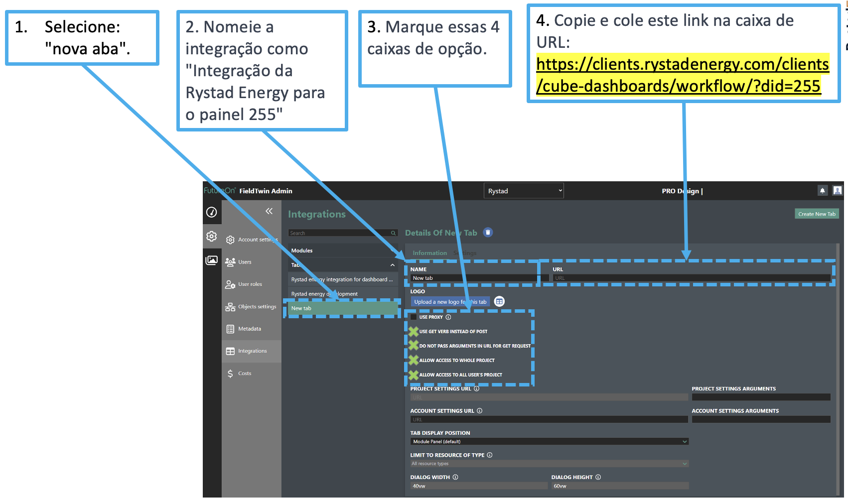Open Account settings in the sidebar
The image size is (848, 504).
pyautogui.click(x=252, y=240)
